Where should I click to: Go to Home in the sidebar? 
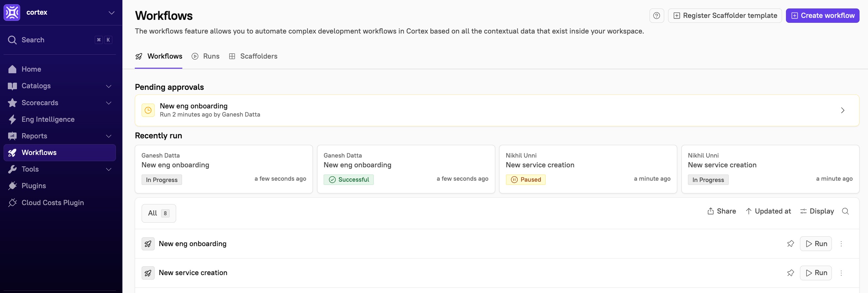click(31, 69)
